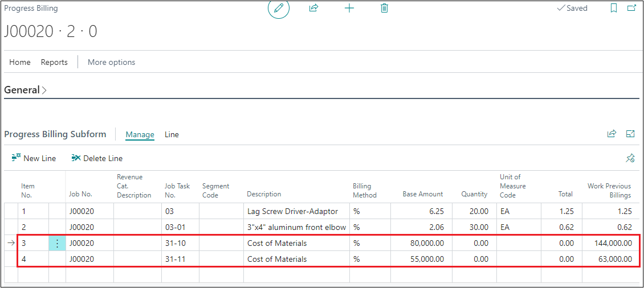
Task: Open page in new window icon
Action: click(631, 9)
